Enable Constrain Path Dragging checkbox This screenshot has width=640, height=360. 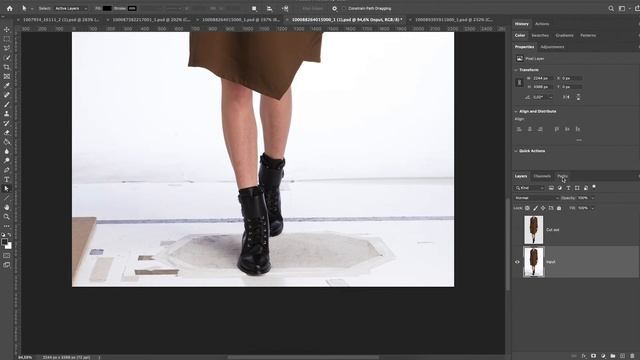point(344,8)
